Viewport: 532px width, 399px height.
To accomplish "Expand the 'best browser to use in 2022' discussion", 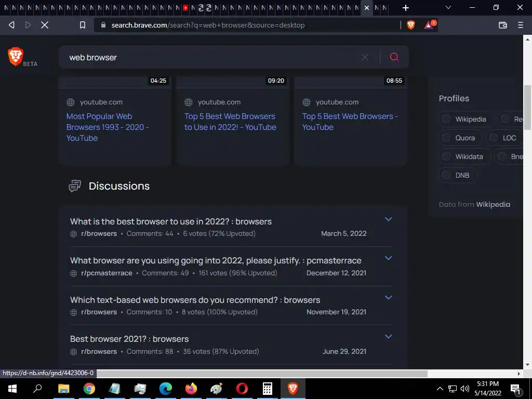I will [389, 219].
